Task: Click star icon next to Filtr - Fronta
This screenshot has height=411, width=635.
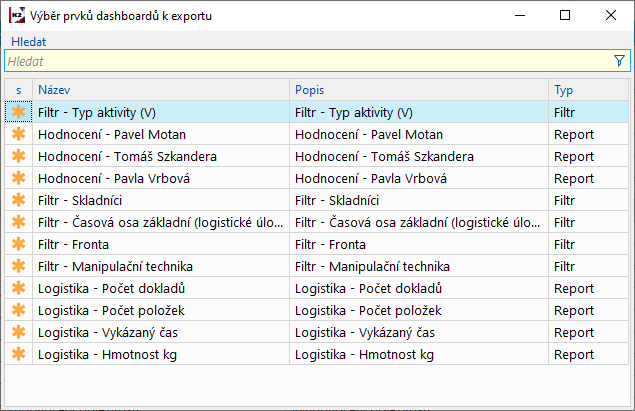Action: (18, 244)
